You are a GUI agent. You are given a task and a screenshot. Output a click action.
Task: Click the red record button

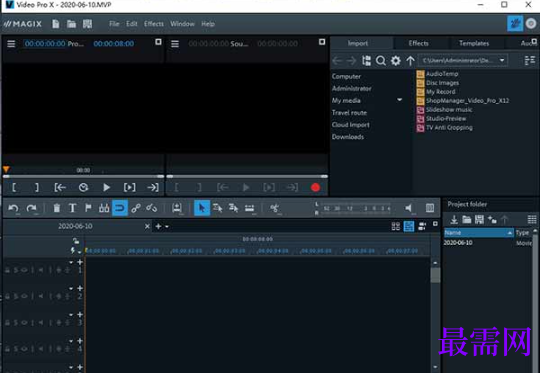pyautogui.click(x=315, y=187)
